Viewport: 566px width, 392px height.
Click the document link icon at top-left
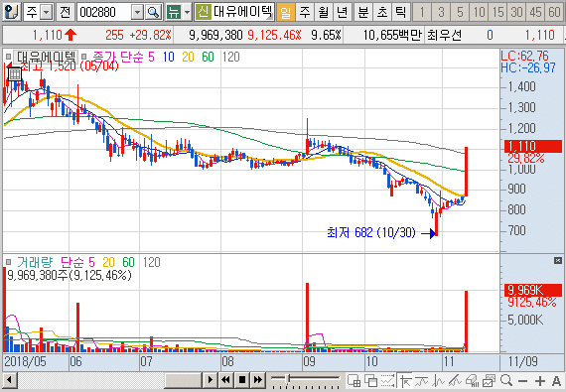[x=12, y=12]
